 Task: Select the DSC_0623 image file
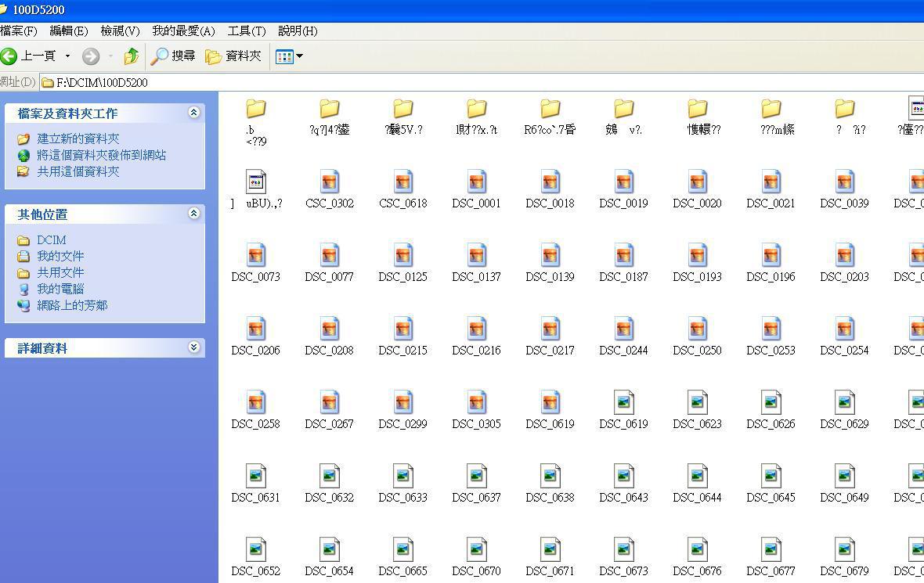[x=697, y=404]
